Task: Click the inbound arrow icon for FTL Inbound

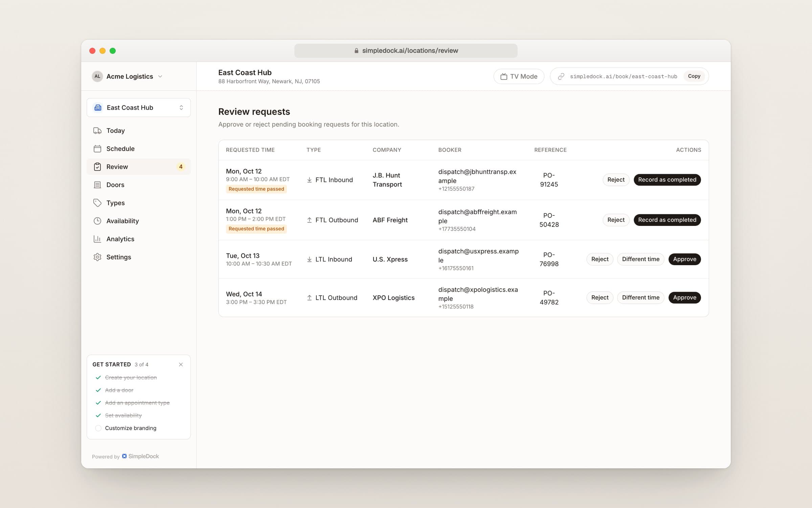Action: pos(309,180)
